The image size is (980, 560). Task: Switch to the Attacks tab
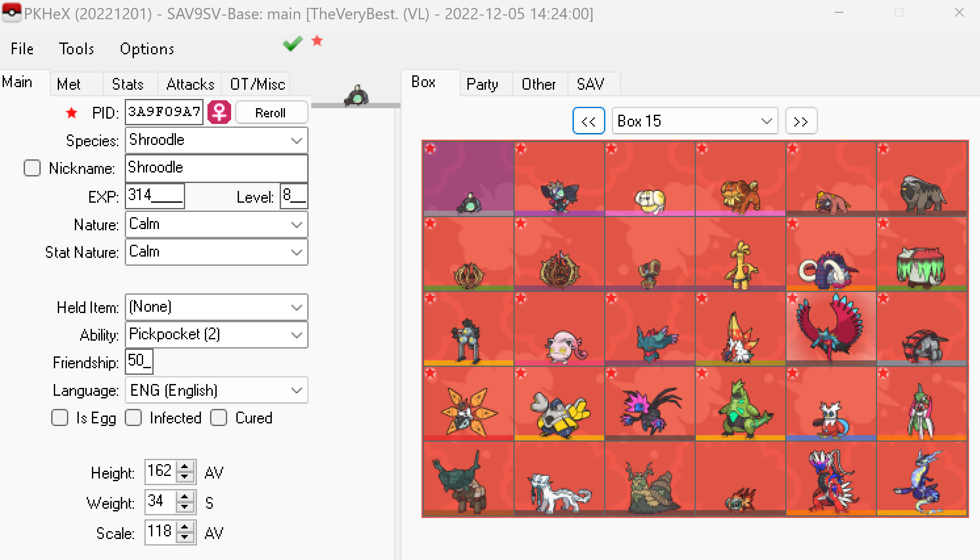coord(190,84)
